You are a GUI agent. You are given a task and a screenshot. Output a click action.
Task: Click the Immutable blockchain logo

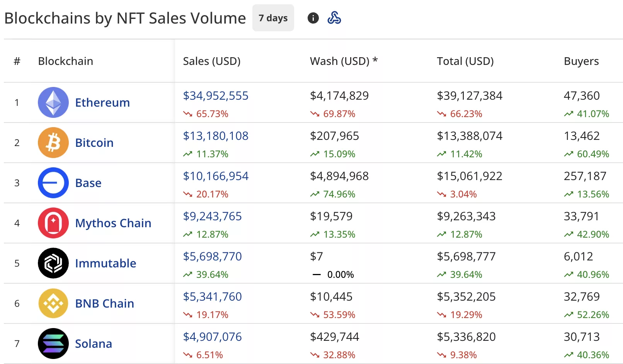(x=53, y=263)
